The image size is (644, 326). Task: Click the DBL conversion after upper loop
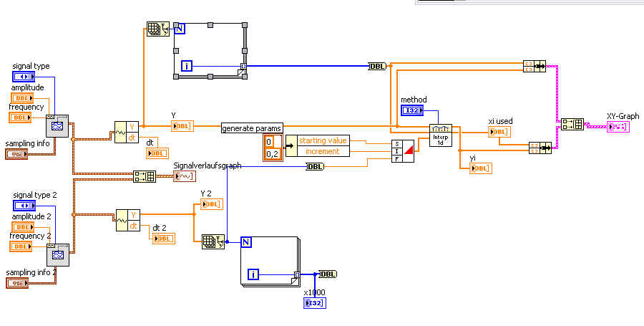coord(377,66)
